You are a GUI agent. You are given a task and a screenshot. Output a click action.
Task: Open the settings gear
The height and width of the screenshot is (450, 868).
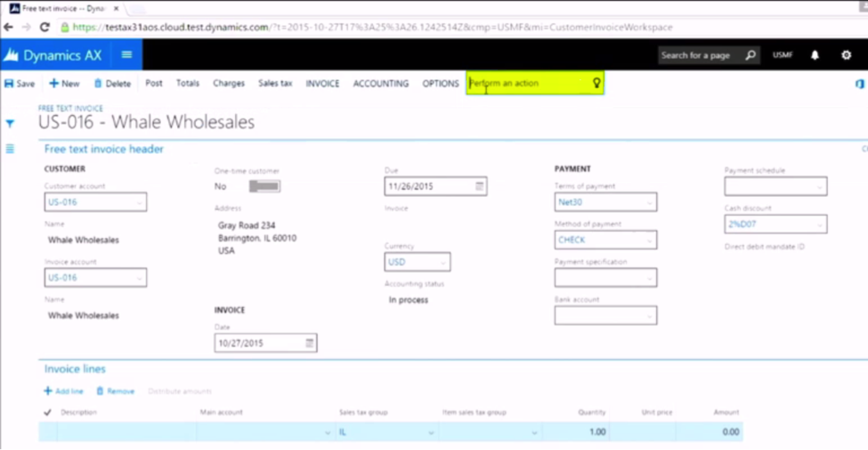(846, 55)
